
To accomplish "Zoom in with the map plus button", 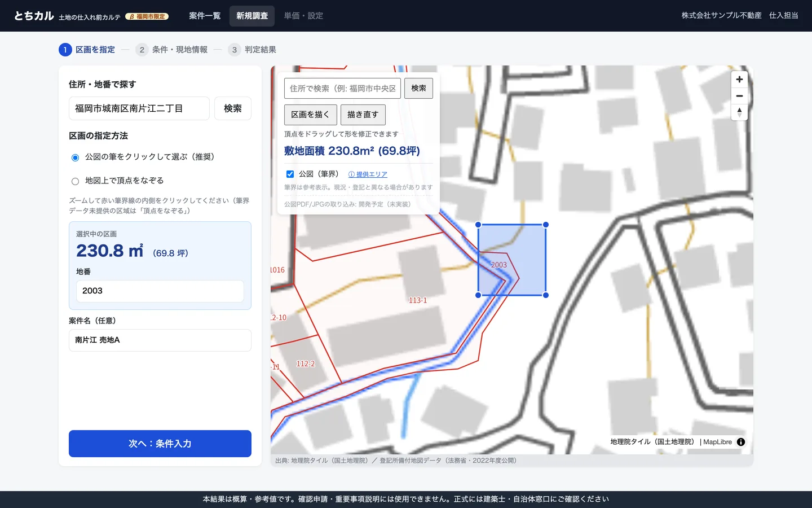I will [x=739, y=80].
